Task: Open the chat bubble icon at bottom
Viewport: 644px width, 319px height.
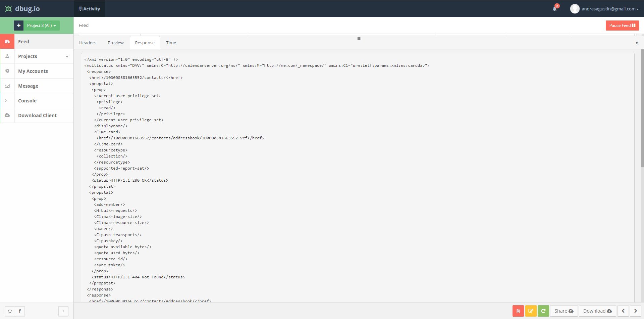Action: [10, 311]
